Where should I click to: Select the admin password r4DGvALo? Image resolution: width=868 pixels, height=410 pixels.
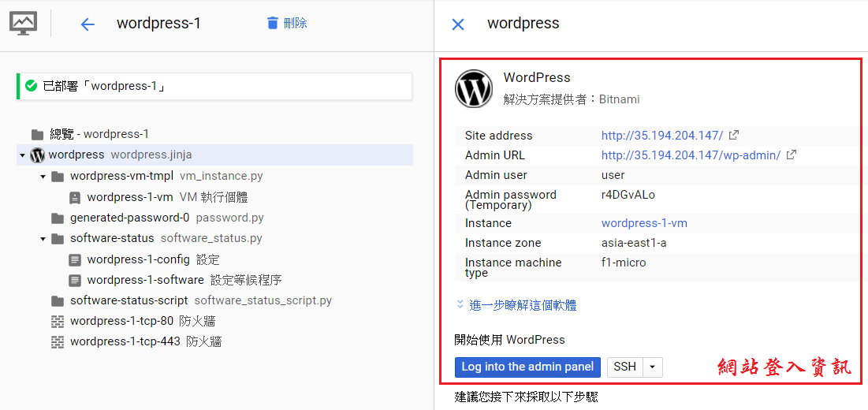(628, 195)
